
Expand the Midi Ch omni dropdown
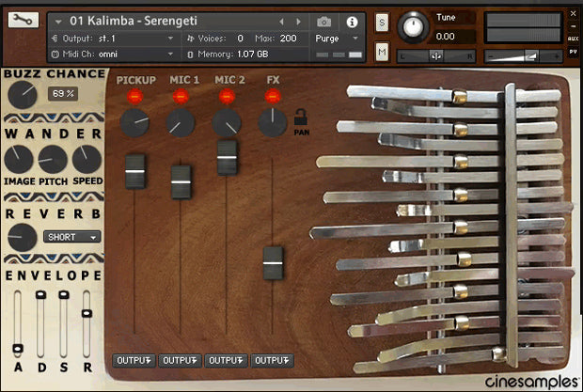coord(134,55)
